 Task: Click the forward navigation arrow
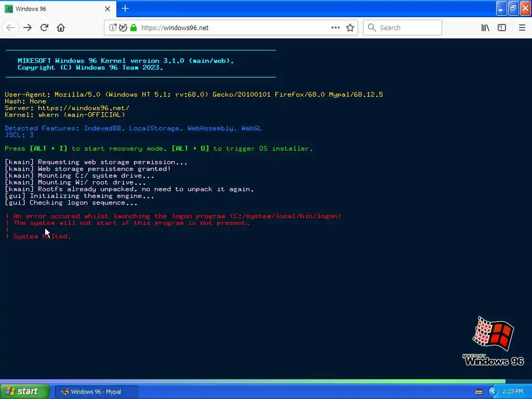point(28,28)
